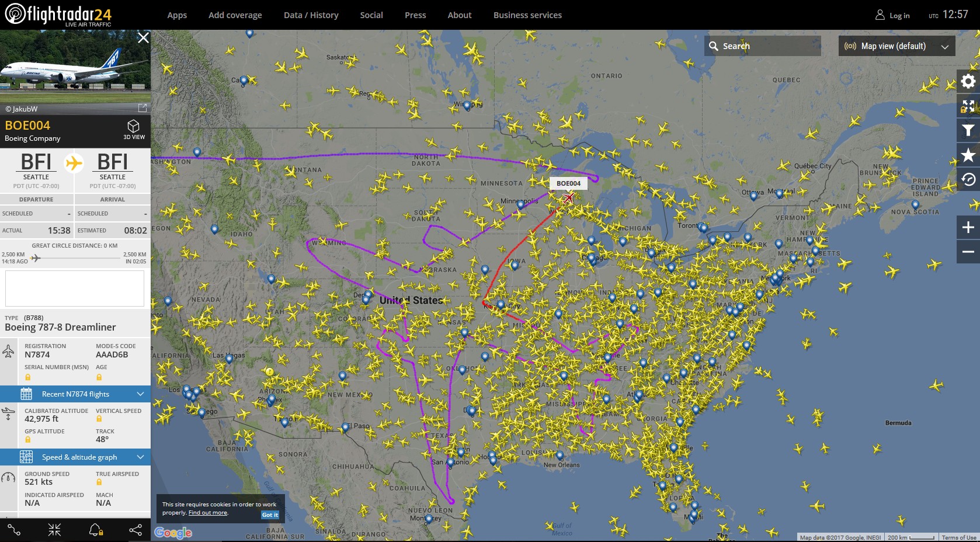Toggle the fullscreen map mode
The width and height of the screenshot is (980, 542).
click(x=968, y=106)
